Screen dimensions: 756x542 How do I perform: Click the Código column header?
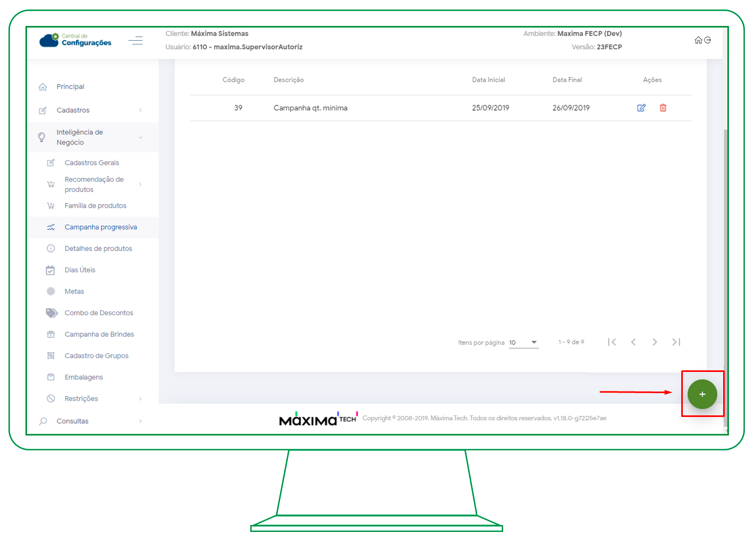click(233, 80)
